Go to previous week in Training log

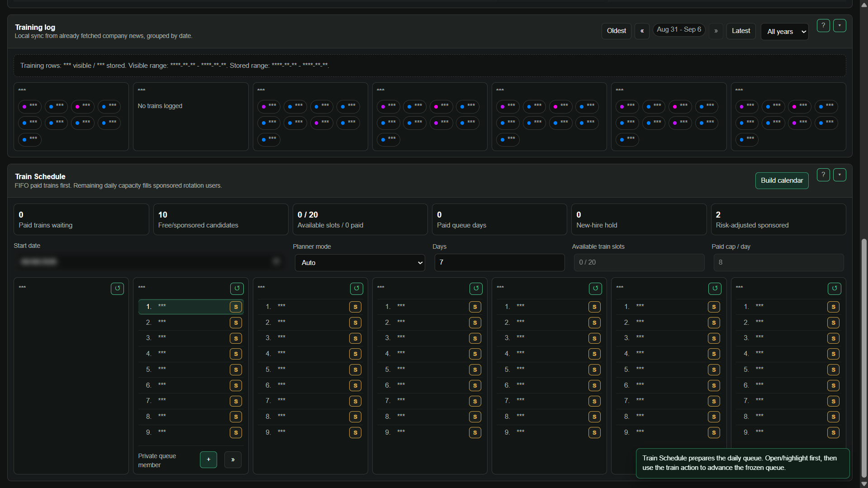(x=642, y=31)
